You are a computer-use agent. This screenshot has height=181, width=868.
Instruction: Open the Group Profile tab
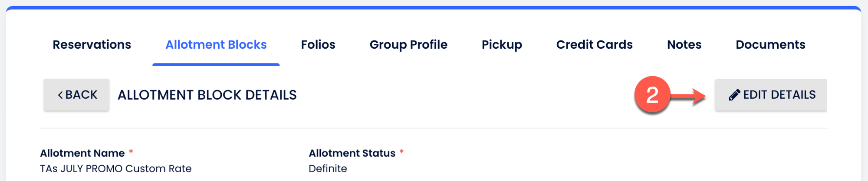point(408,44)
